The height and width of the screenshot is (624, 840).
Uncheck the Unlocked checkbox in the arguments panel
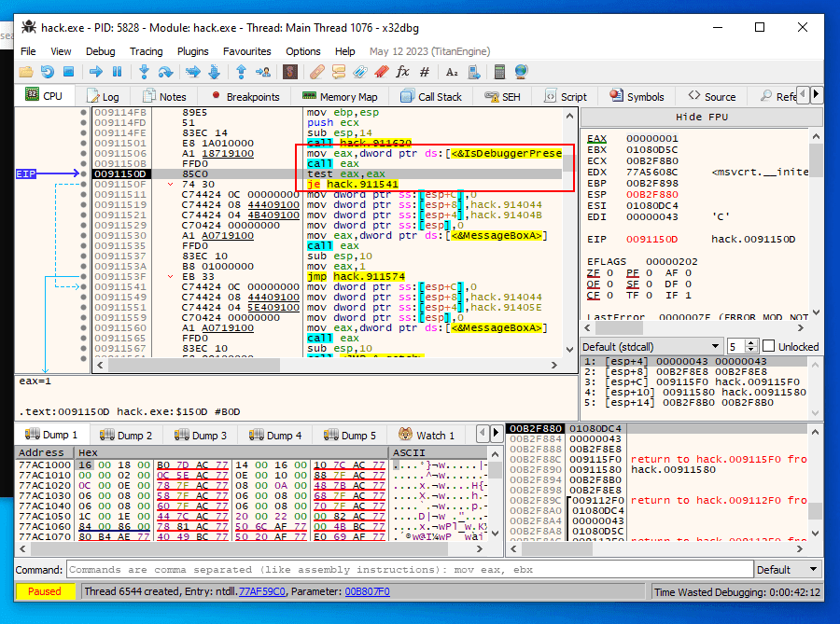pyautogui.click(x=770, y=346)
